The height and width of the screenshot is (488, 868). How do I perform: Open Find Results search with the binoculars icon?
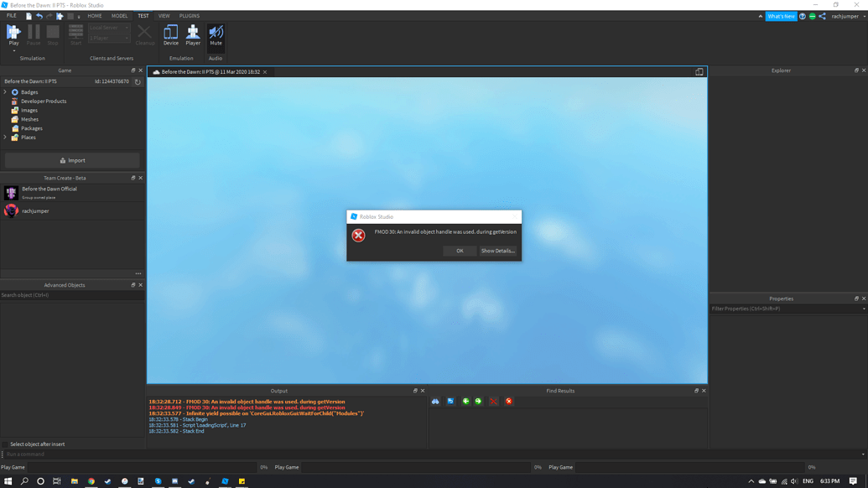(x=434, y=402)
